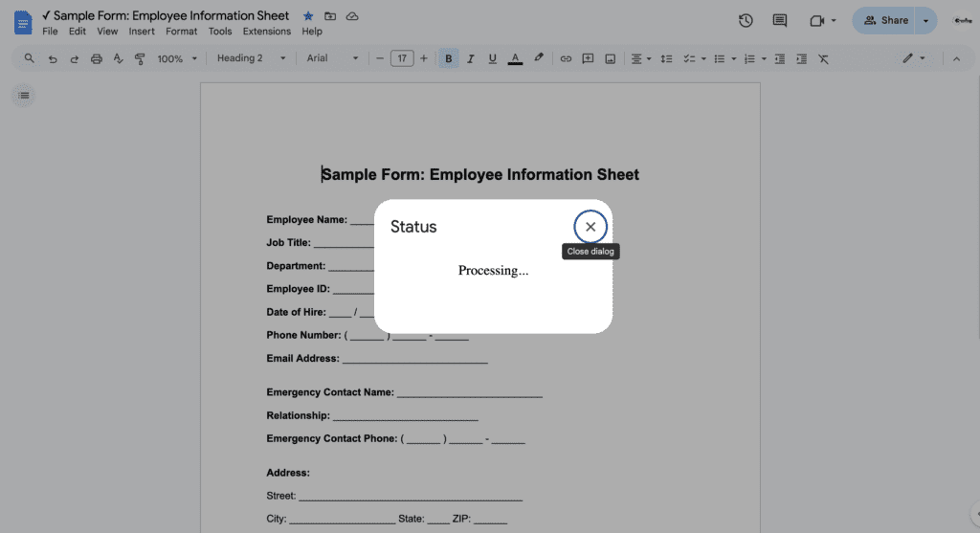The width and height of the screenshot is (980, 533).
Task: Star the document
Action: [308, 16]
